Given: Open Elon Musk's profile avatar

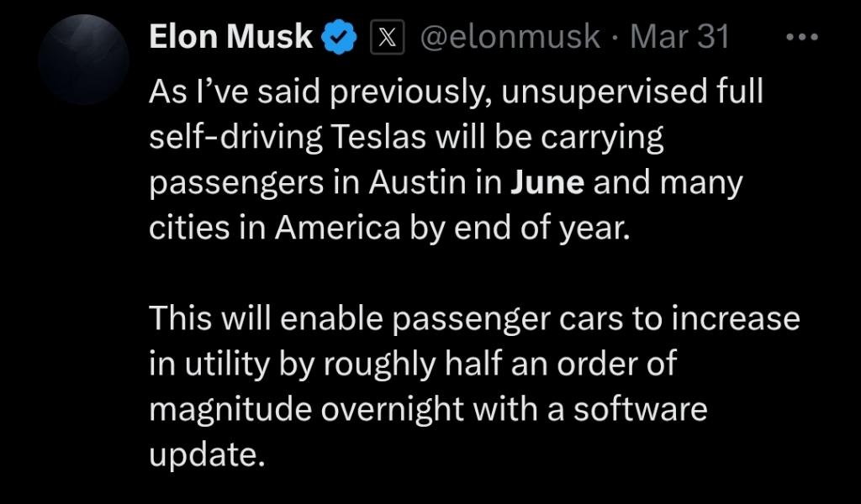Looking at the screenshot, I should click(84, 60).
